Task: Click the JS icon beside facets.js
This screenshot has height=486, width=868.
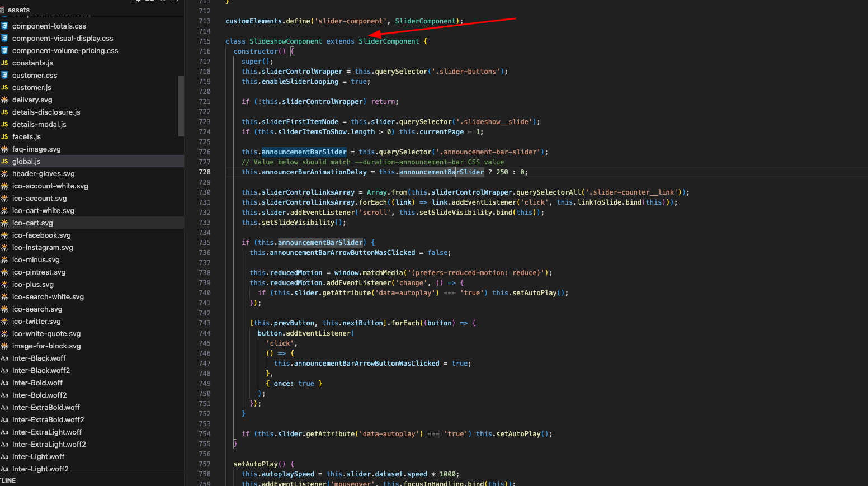Action: click(4, 137)
